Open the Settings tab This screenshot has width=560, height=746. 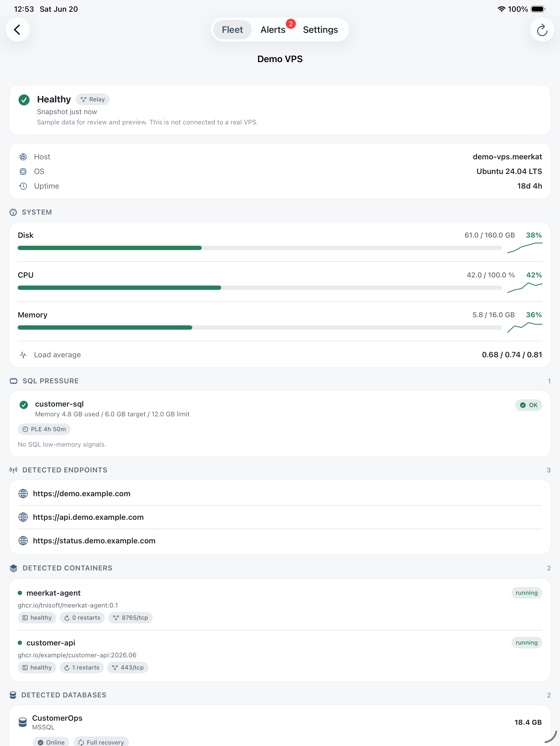point(320,29)
